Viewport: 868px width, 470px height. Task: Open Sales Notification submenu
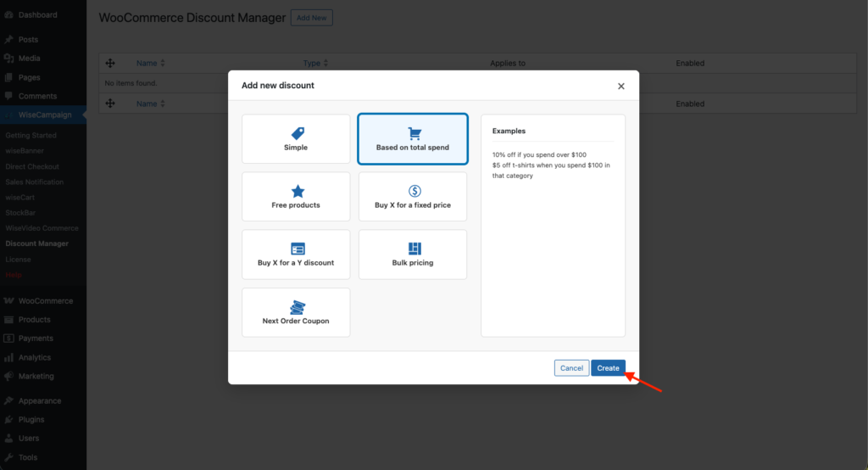click(x=34, y=182)
